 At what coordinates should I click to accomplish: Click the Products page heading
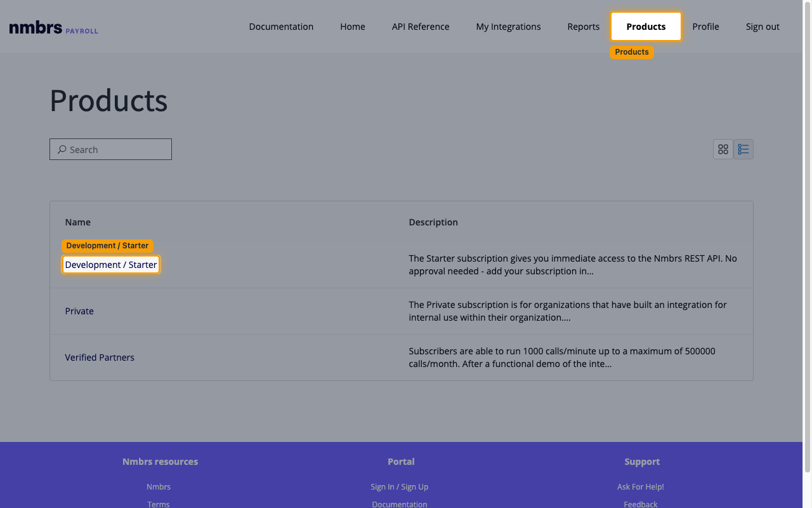tap(108, 100)
